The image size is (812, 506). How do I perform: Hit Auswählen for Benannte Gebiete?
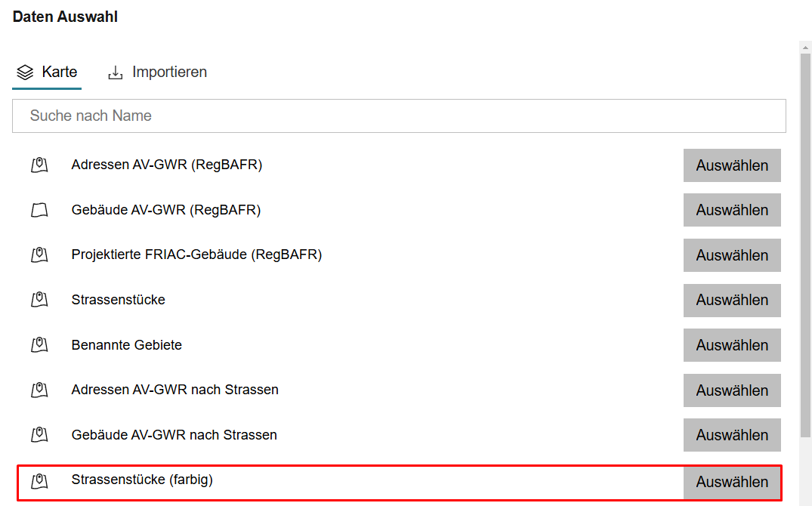tap(732, 345)
